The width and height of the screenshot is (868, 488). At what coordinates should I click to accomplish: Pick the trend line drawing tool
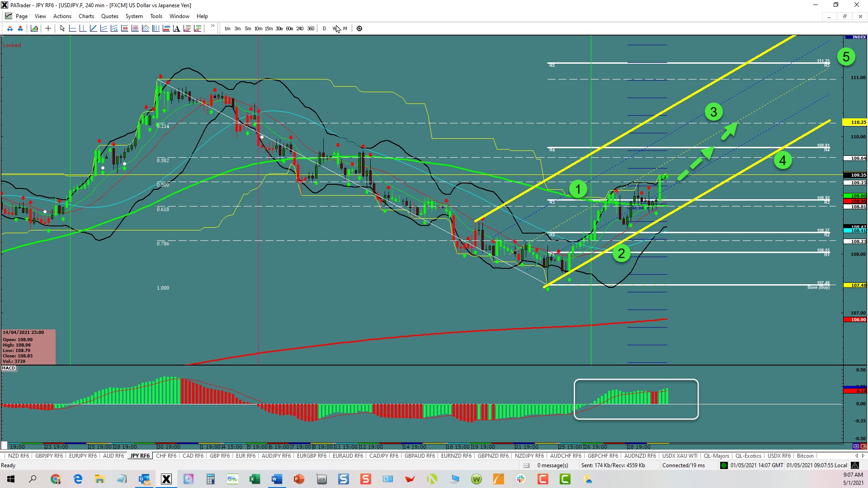93,28
